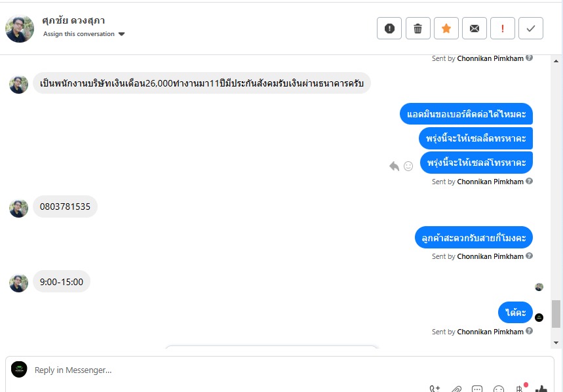
Task: Click the customer's profile photo in header
Action: pyautogui.click(x=20, y=28)
